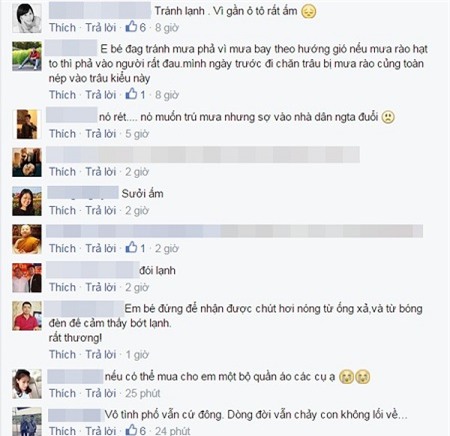The image size is (450, 436).
Task: Reply to the 'nó rét.... nó muốn trú mưa' comment
Action: pyautogui.click(x=101, y=134)
